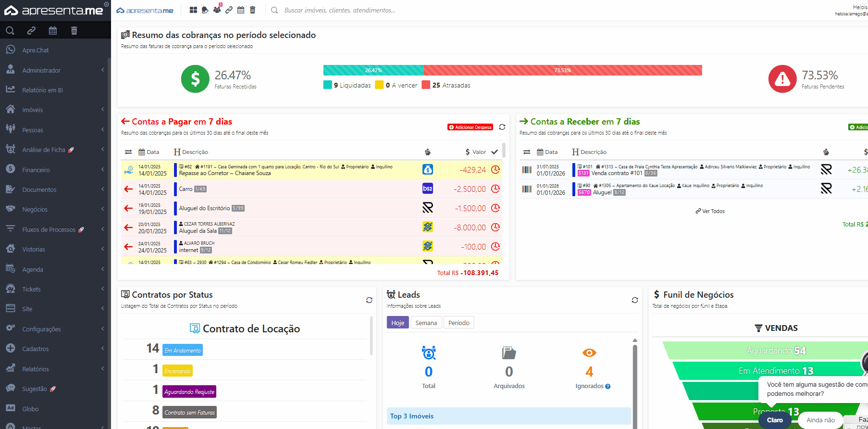This screenshot has height=429, width=868.
Task: Click the Ignorados help question mark
Action: tap(608, 386)
